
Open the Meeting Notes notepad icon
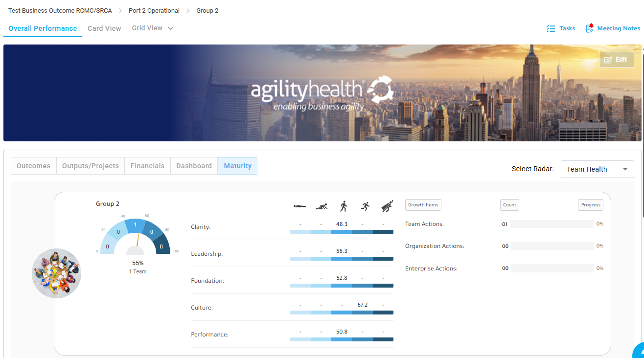(x=590, y=28)
